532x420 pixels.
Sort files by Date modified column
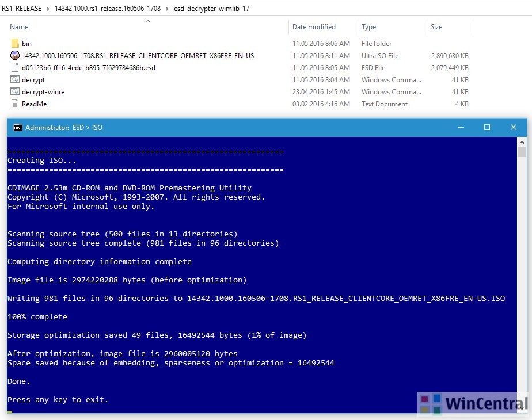(x=314, y=27)
